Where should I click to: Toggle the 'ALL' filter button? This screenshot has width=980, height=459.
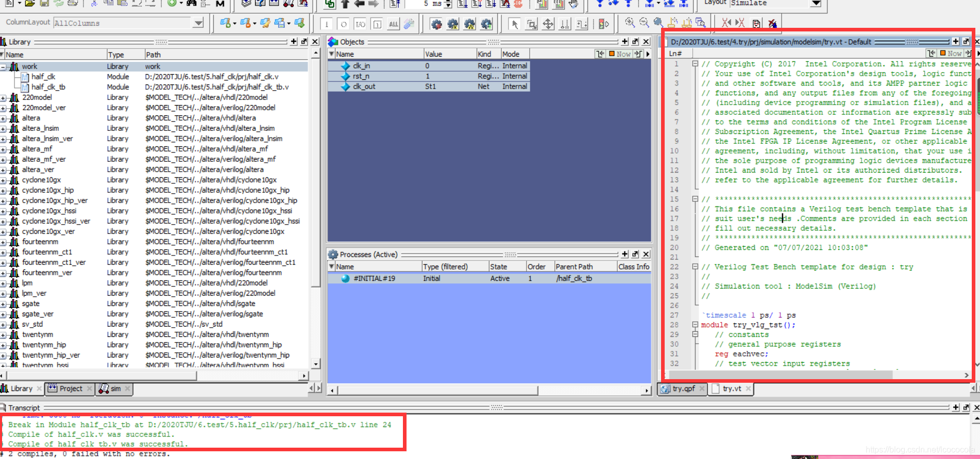[394, 24]
